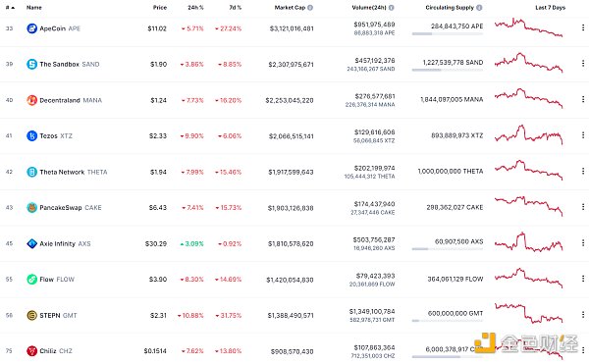Open the three-dot menu for Tezos row
Viewport: 589px width, 364px height.
coord(582,135)
